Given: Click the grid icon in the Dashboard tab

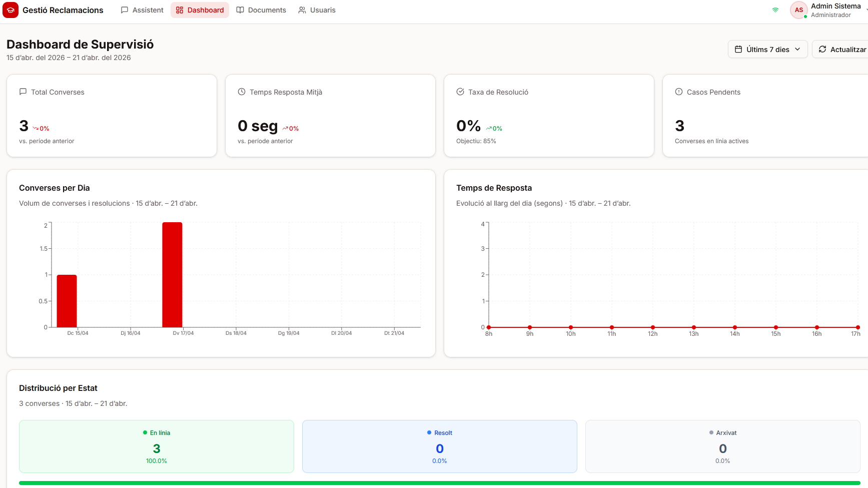Looking at the screenshot, I should (x=180, y=10).
